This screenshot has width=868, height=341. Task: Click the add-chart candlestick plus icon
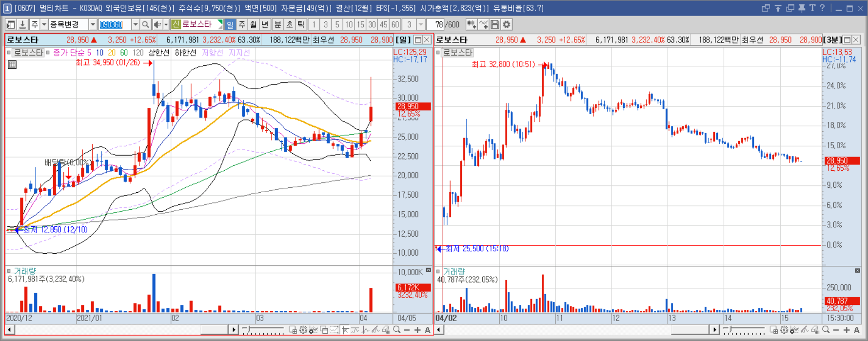point(472,24)
